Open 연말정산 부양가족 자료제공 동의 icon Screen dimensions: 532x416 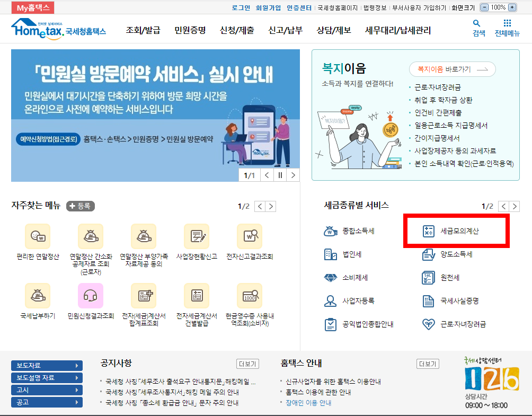[x=144, y=236]
